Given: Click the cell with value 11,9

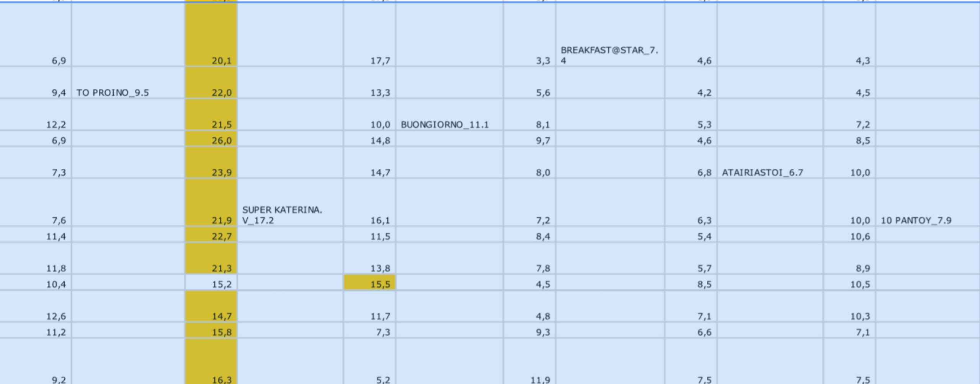Looking at the screenshot, I should (x=529, y=362).
